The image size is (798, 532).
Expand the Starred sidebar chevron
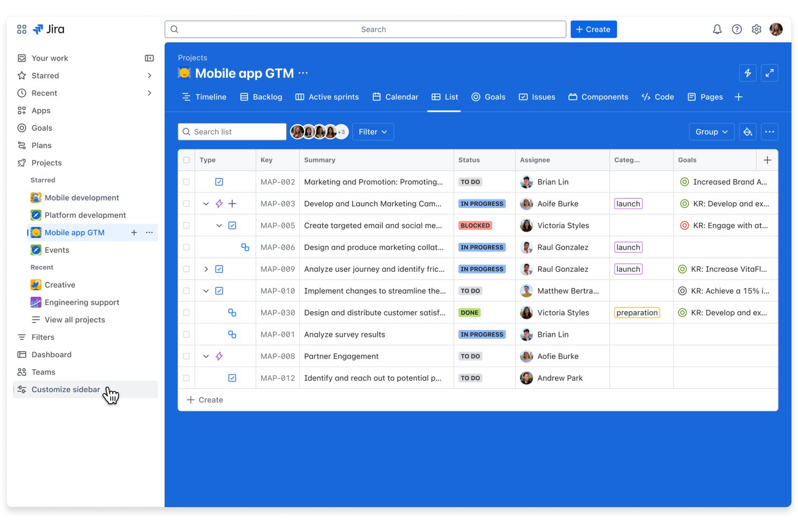[x=149, y=76]
